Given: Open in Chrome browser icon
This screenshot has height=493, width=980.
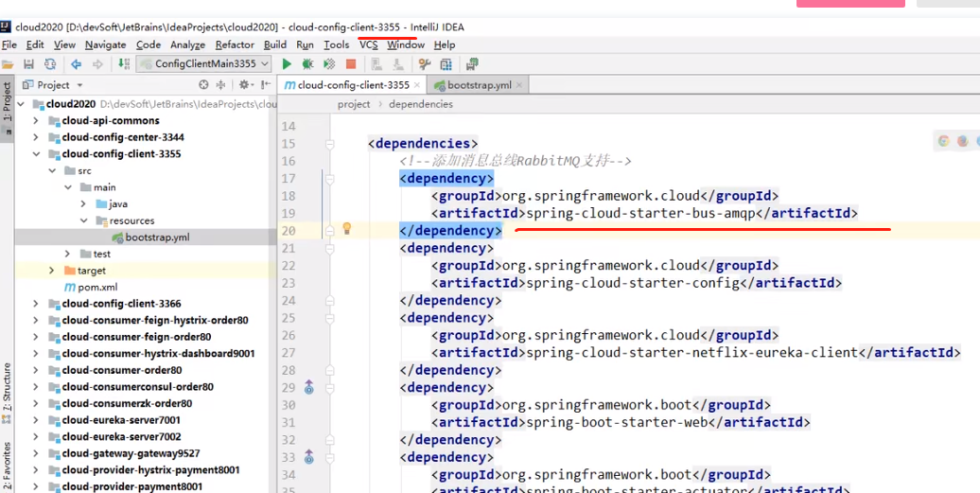Looking at the screenshot, I should click(x=944, y=141).
